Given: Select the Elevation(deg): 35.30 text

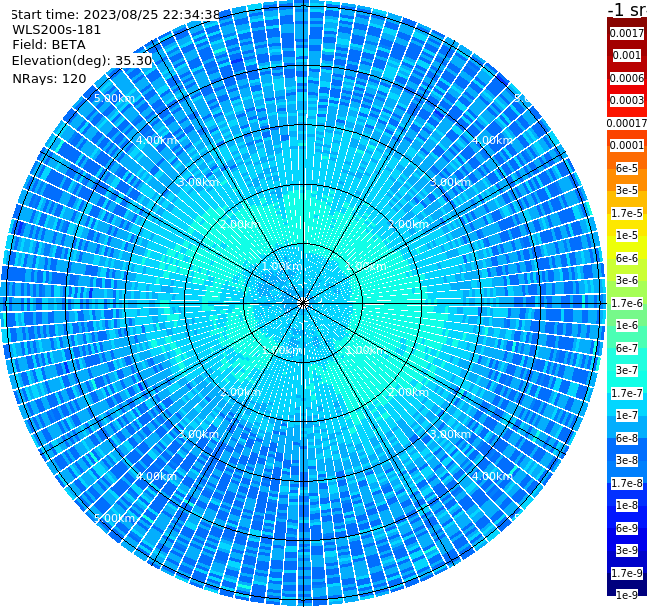Looking at the screenshot, I should [x=82, y=61].
